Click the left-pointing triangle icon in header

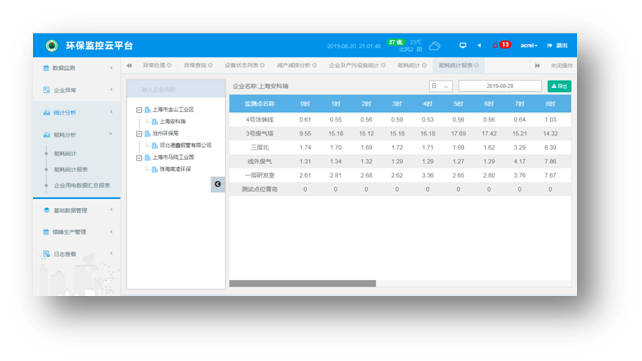tap(479, 45)
